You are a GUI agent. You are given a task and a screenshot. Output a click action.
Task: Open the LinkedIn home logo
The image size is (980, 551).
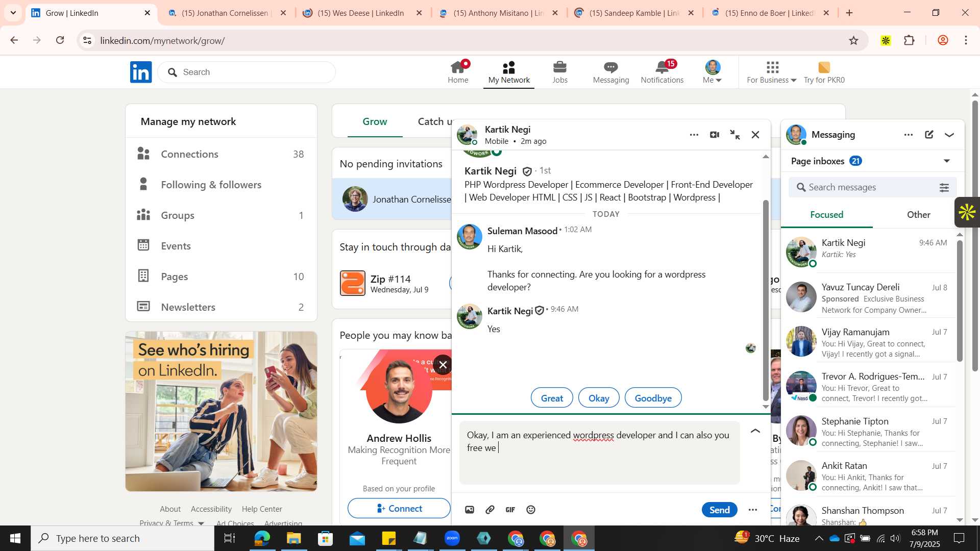(x=141, y=72)
